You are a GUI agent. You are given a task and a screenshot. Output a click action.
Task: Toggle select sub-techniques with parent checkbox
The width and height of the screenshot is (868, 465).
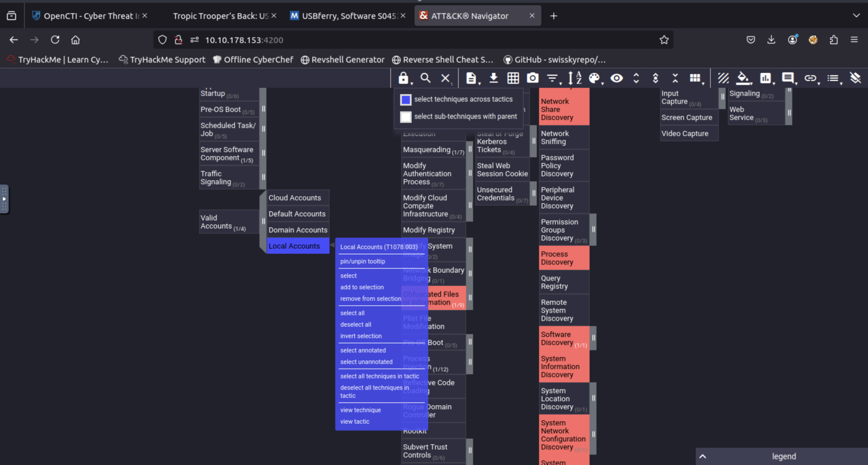406,117
